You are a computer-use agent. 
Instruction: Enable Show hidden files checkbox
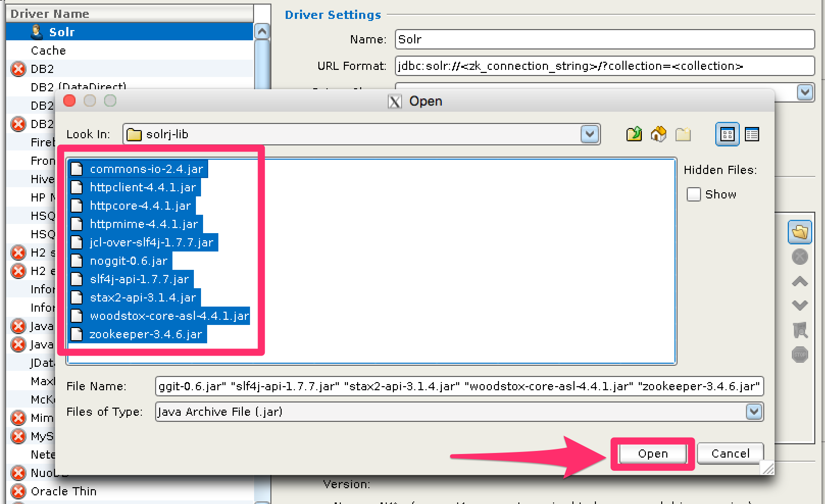(x=693, y=194)
